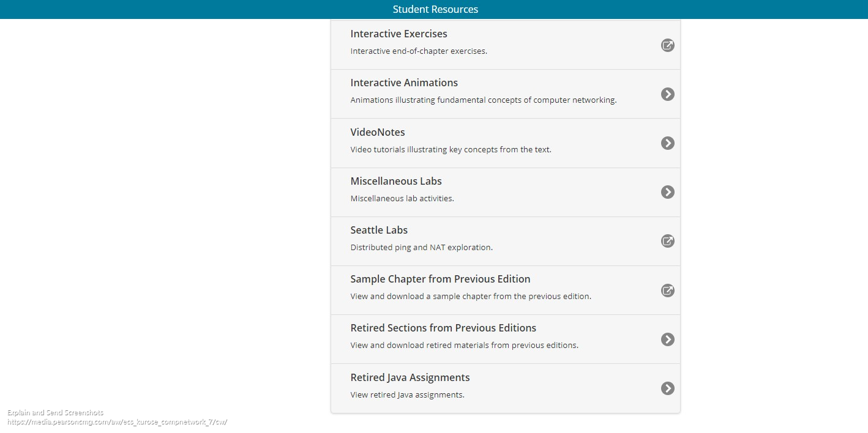Open Retired Java Assignments title

(410, 377)
